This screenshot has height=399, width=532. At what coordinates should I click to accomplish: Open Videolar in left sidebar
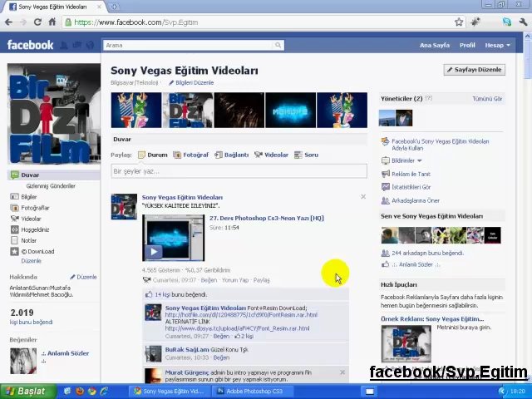point(26,219)
